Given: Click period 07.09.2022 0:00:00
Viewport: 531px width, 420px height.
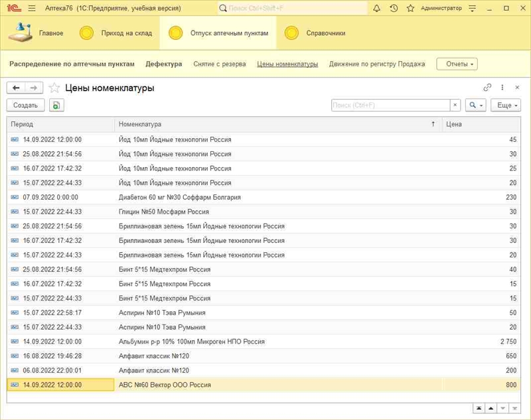Looking at the screenshot, I should [x=50, y=197].
